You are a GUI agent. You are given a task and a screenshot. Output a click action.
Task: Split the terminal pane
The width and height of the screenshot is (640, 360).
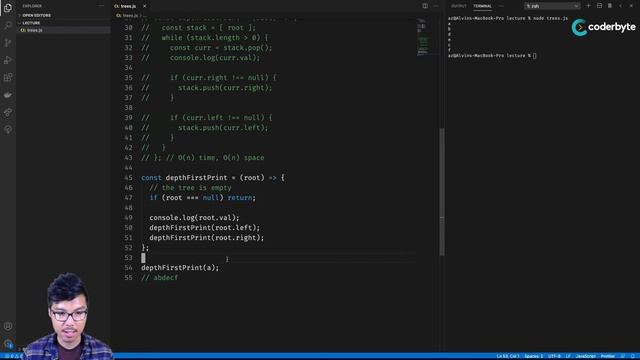[x=599, y=6]
